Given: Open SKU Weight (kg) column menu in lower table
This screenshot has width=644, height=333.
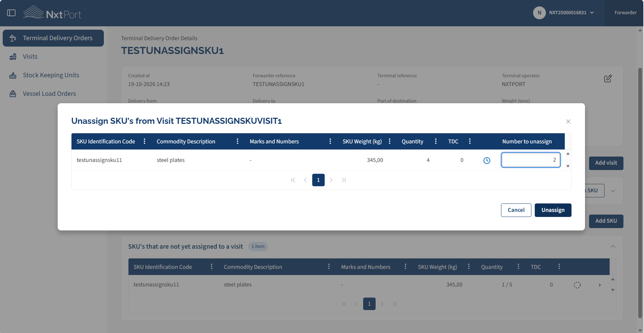Looking at the screenshot, I should pos(469,267).
